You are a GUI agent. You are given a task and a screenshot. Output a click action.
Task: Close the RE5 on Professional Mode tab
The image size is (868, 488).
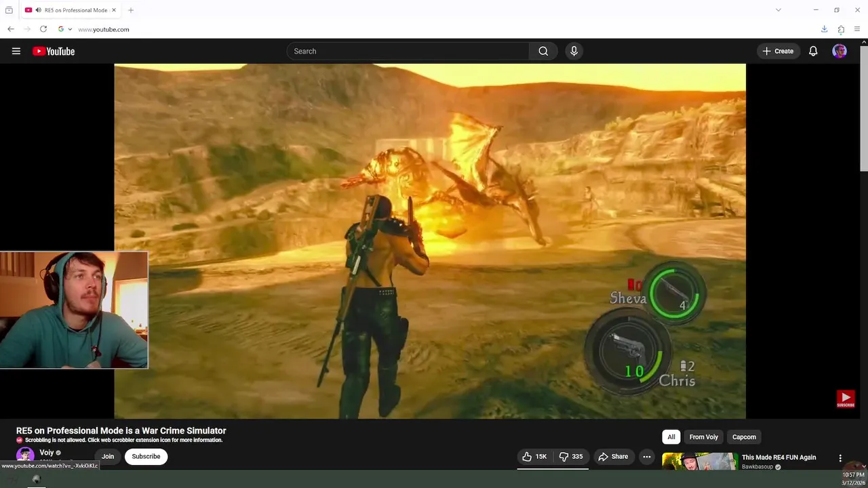(114, 10)
